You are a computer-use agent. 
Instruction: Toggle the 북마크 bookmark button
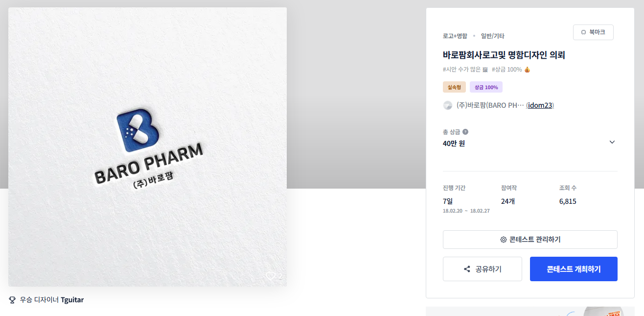(593, 32)
